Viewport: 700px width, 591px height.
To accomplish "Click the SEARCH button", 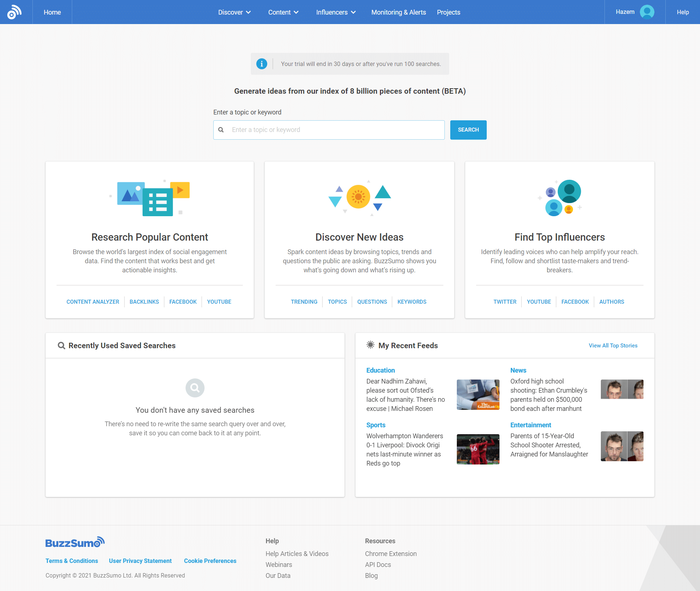I will [x=468, y=129].
